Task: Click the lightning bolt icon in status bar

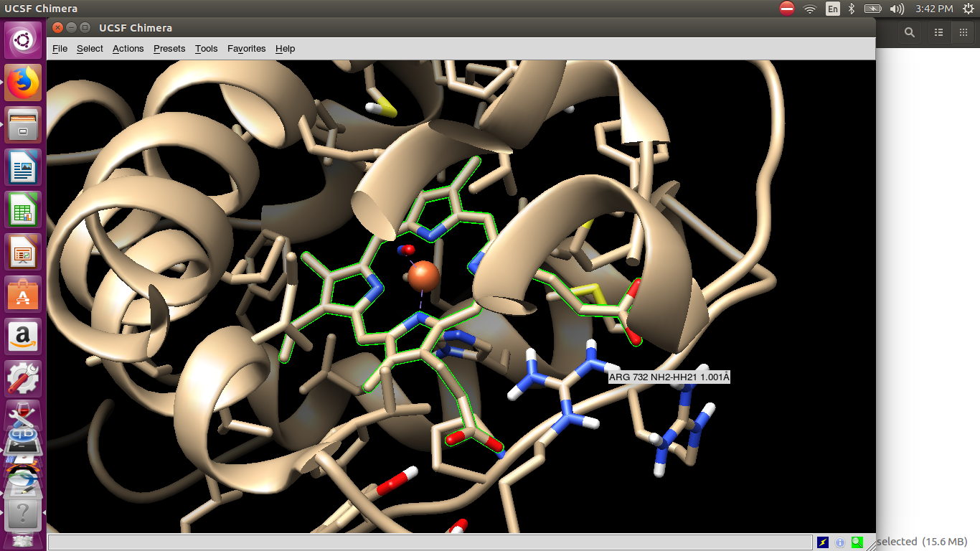Action: click(x=823, y=542)
